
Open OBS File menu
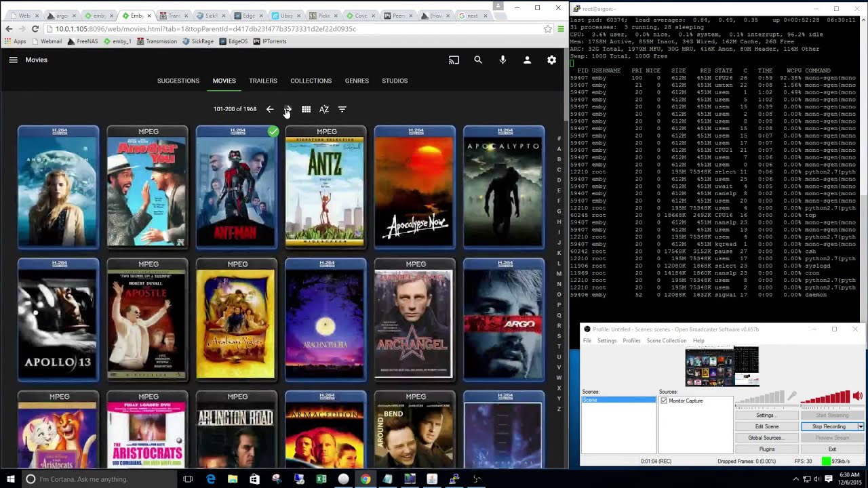tap(587, 340)
